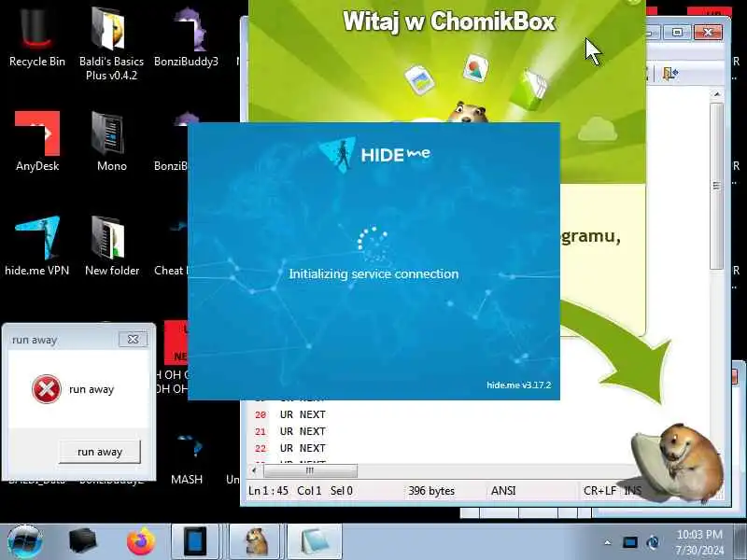Image resolution: width=747 pixels, height=560 pixels.
Task: Click the exit door toolbar icon in editor
Action: (670, 73)
